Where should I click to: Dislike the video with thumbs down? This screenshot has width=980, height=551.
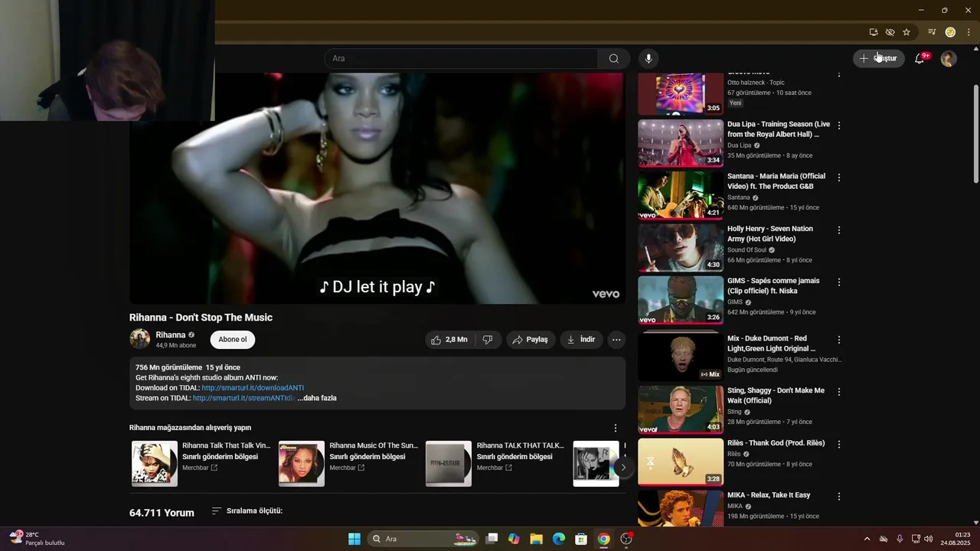coord(487,340)
